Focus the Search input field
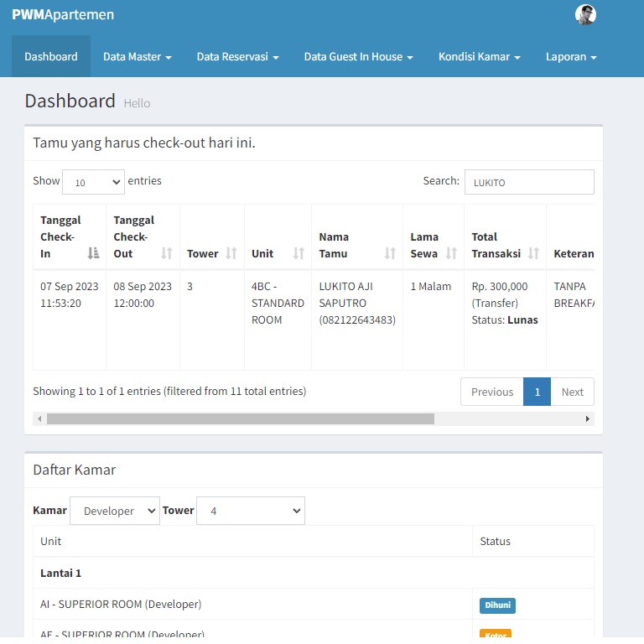The height and width of the screenshot is (644, 644). pyautogui.click(x=529, y=182)
